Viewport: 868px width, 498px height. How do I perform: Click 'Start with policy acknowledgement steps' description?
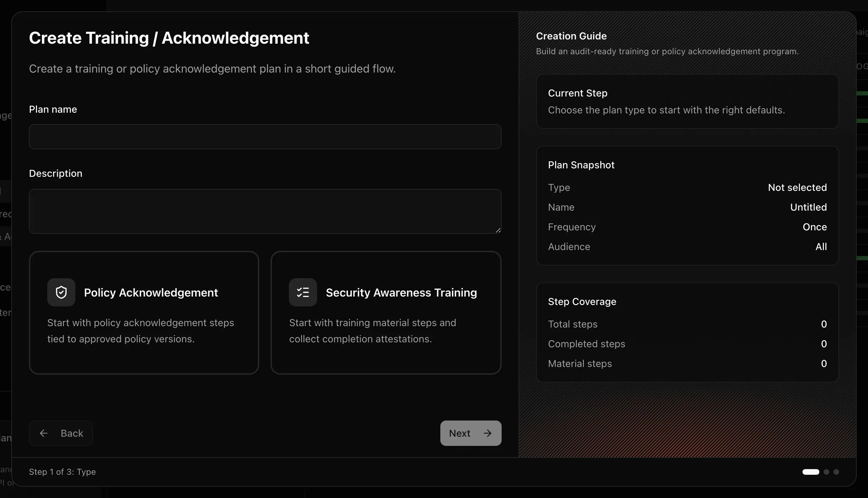141,331
